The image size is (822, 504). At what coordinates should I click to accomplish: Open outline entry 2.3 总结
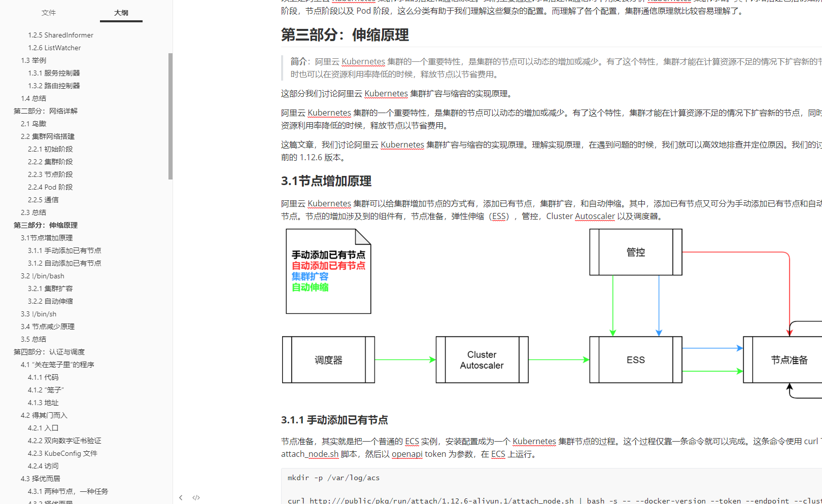[33, 212]
